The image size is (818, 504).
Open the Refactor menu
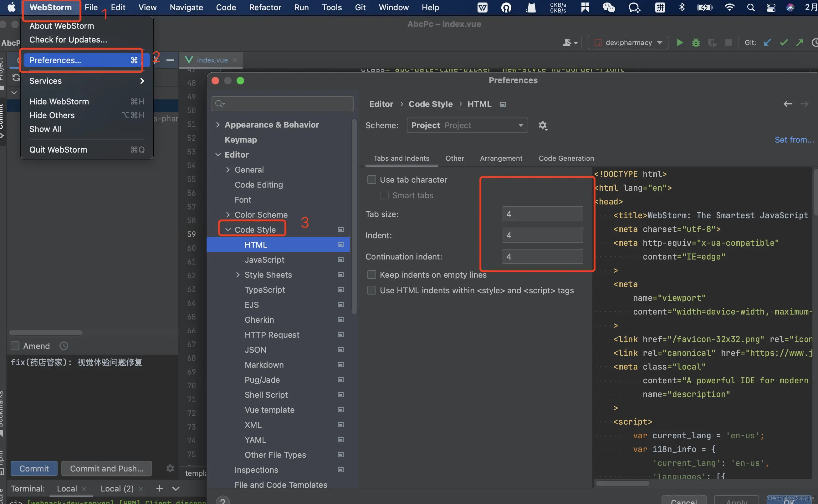tap(265, 7)
